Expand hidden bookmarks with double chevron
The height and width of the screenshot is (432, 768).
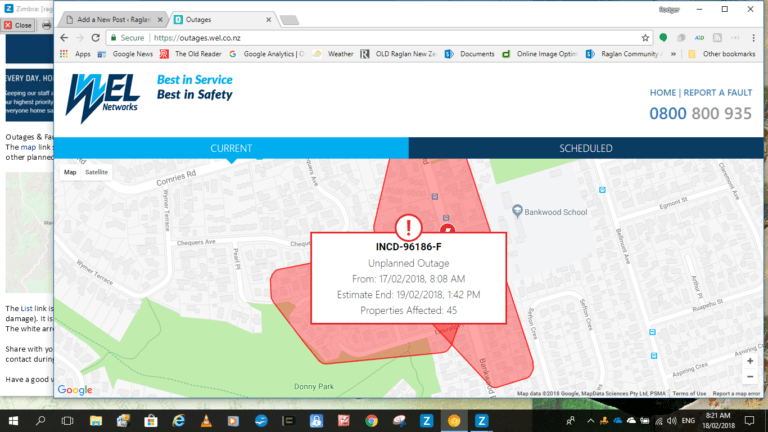(673, 54)
